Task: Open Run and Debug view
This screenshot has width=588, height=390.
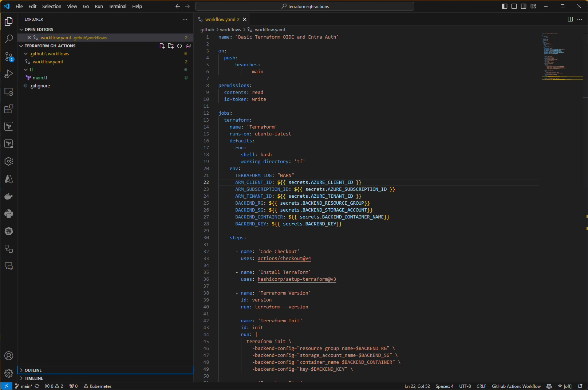Action: coord(9,74)
